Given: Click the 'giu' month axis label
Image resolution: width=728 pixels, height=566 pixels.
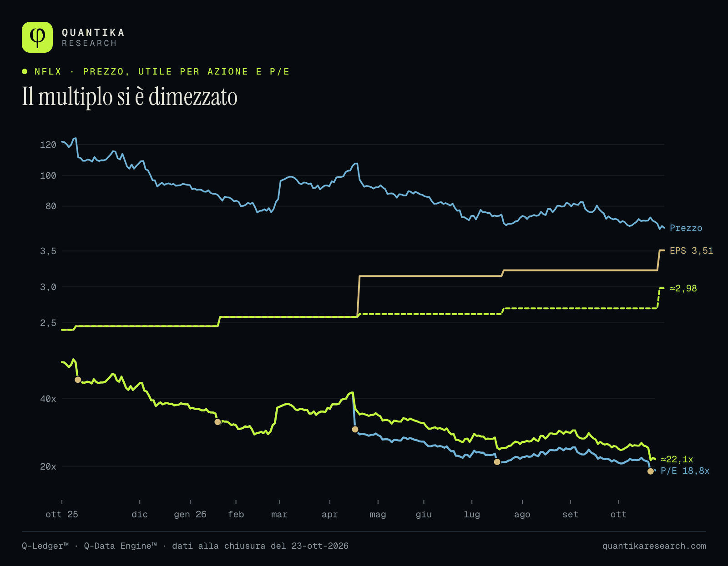Looking at the screenshot, I should tap(424, 514).
